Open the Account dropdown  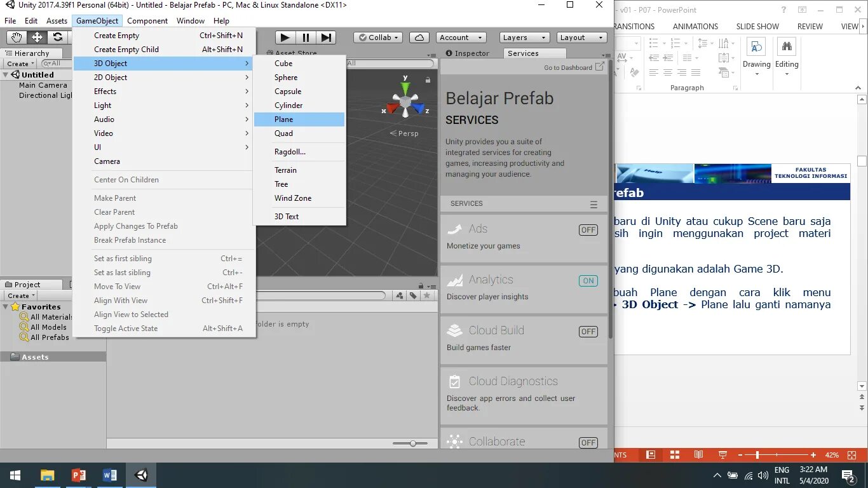pos(461,37)
